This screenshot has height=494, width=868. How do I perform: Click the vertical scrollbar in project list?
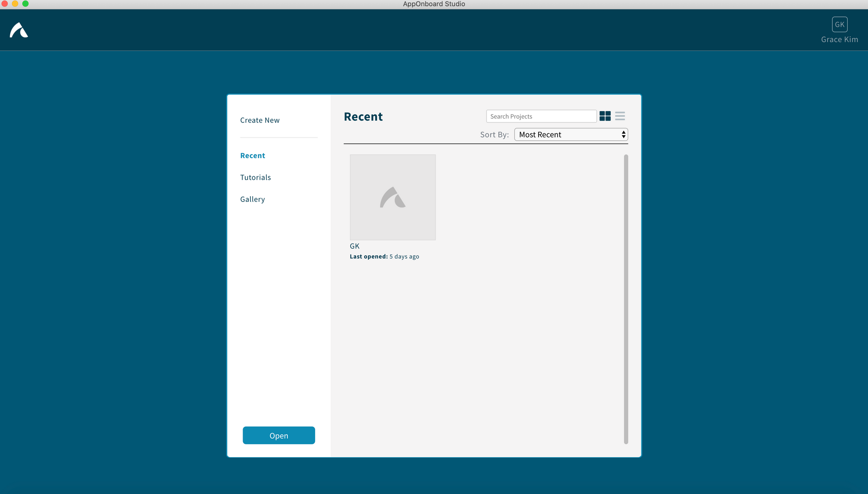pyautogui.click(x=626, y=299)
